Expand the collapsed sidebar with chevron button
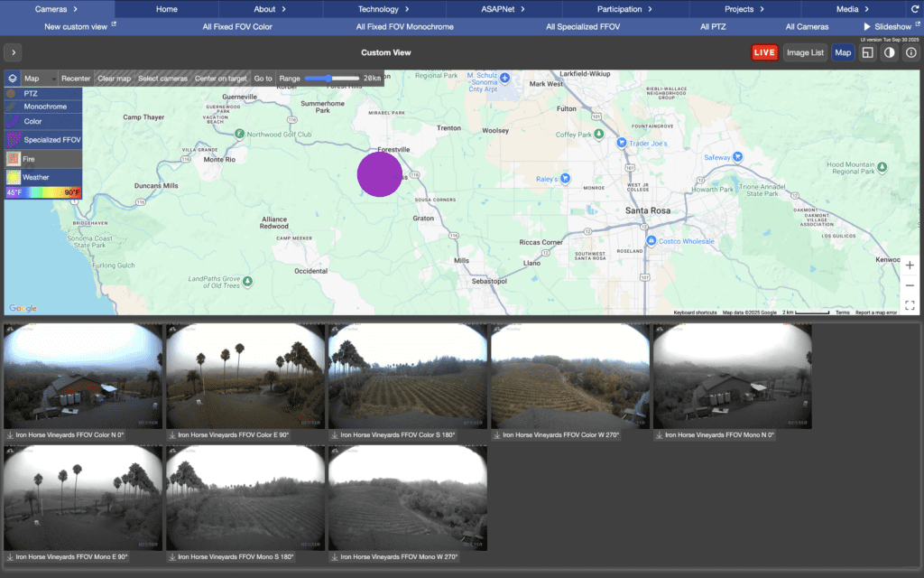The height and width of the screenshot is (578, 924). coord(14,52)
